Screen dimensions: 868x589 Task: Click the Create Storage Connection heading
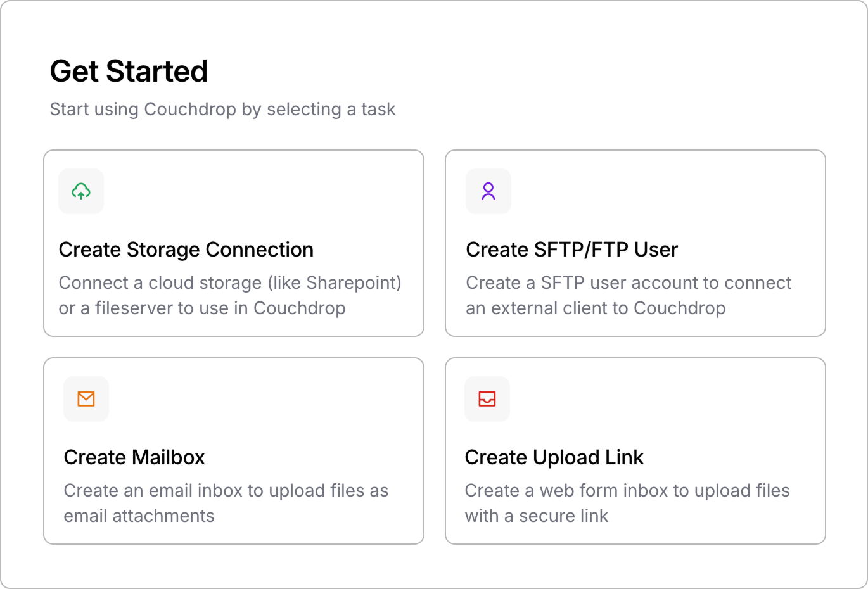pyautogui.click(x=186, y=250)
